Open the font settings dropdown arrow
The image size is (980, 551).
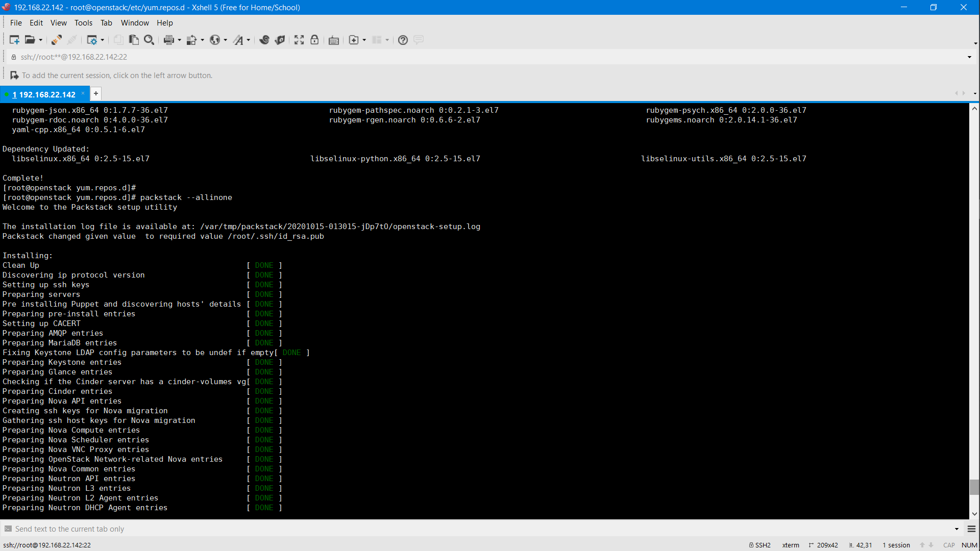pyautogui.click(x=248, y=40)
